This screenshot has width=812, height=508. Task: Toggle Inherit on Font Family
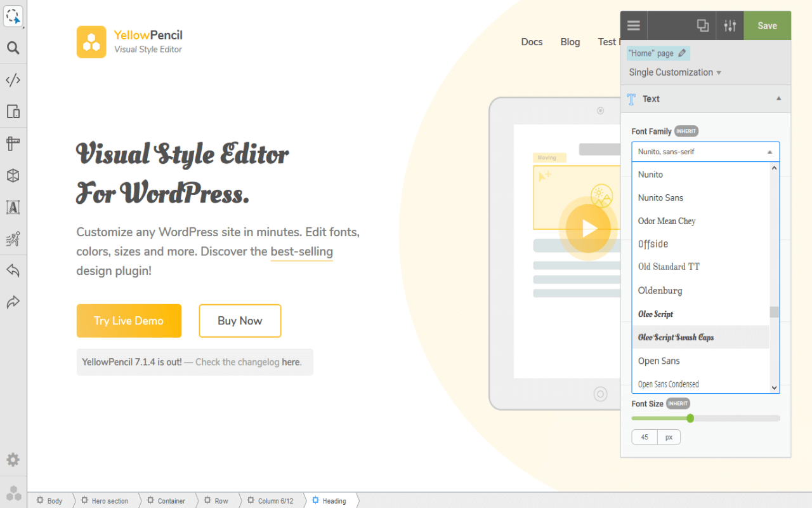686,131
